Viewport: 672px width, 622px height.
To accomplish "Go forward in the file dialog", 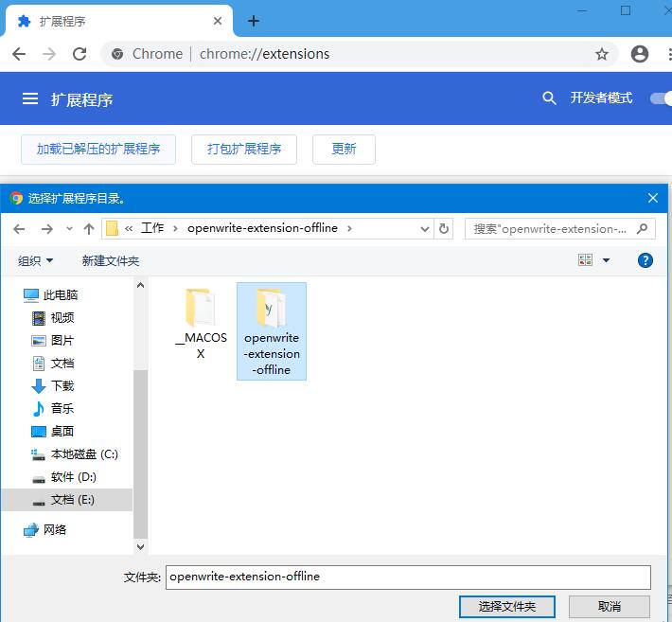I will click(46, 229).
